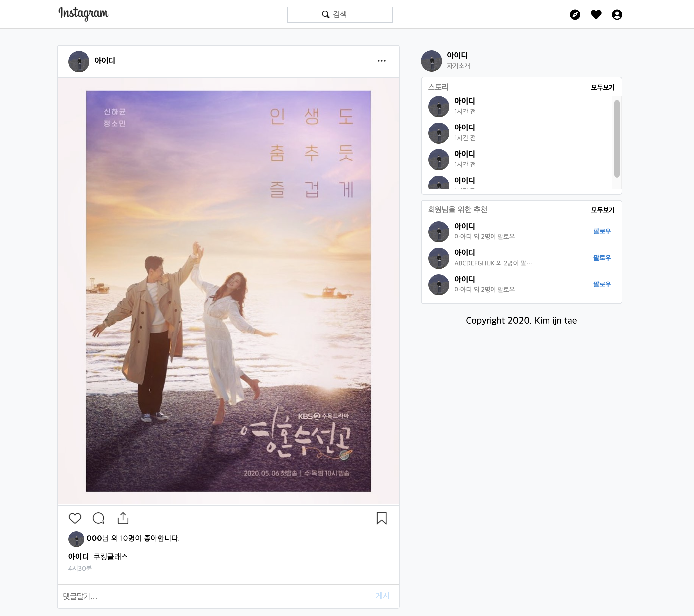Viewport: 694px width, 616px height.
Task: Open the Explore compass icon
Action: point(575,15)
